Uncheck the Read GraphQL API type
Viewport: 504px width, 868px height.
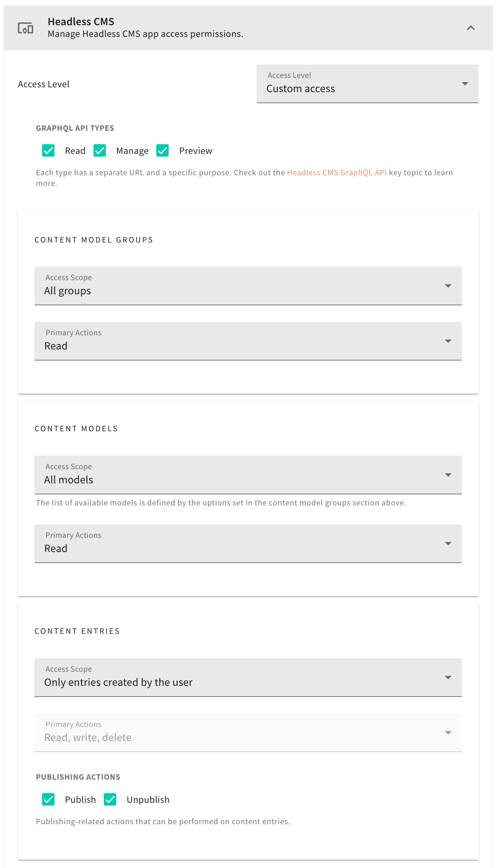tap(48, 150)
